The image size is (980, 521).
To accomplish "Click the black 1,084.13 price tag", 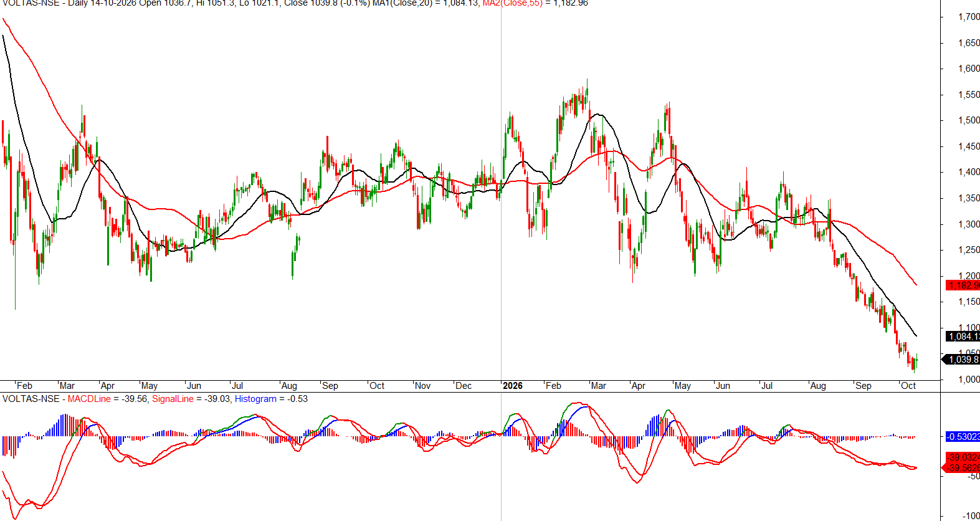I will pos(963,337).
